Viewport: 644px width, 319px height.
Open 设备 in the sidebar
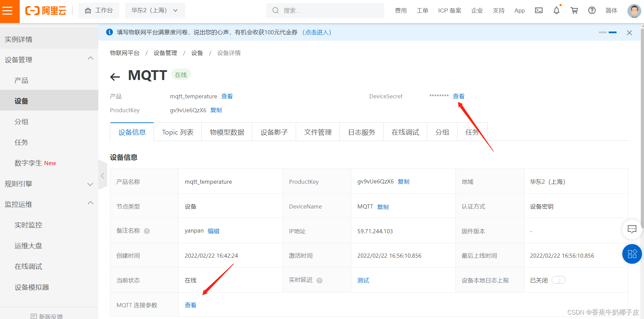point(49,101)
